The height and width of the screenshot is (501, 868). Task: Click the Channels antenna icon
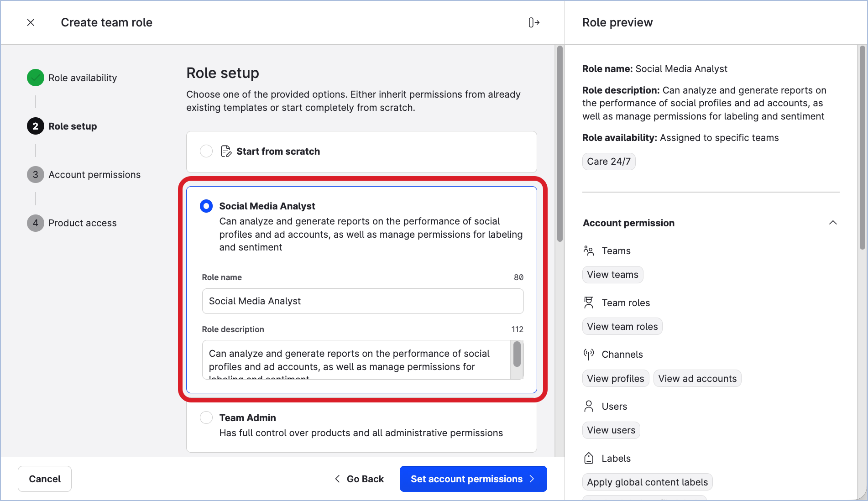[589, 354]
